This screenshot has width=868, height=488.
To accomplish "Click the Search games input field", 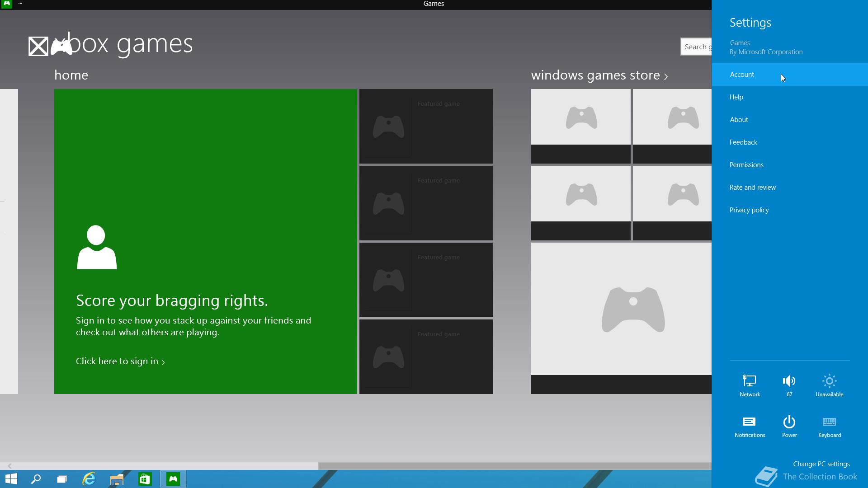I will (x=696, y=47).
